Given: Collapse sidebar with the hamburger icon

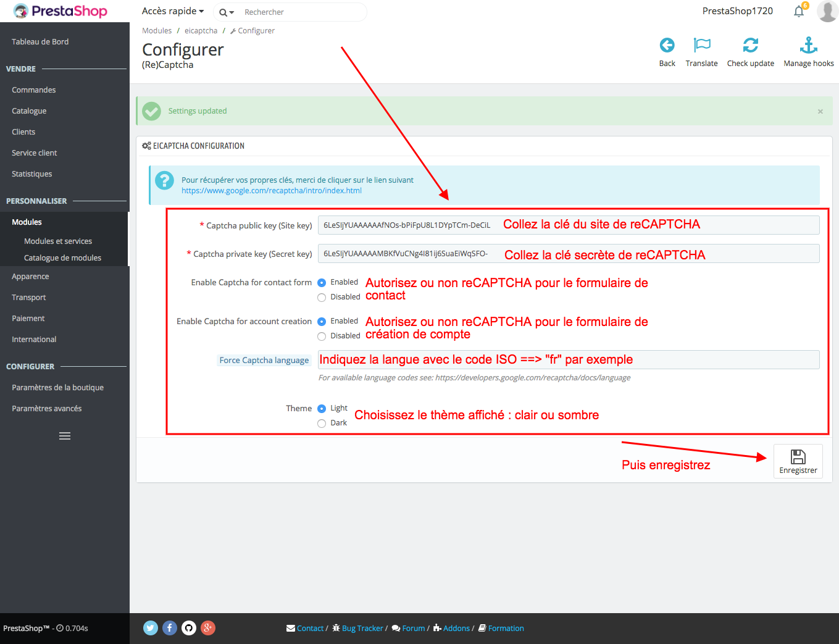Looking at the screenshot, I should (x=65, y=436).
